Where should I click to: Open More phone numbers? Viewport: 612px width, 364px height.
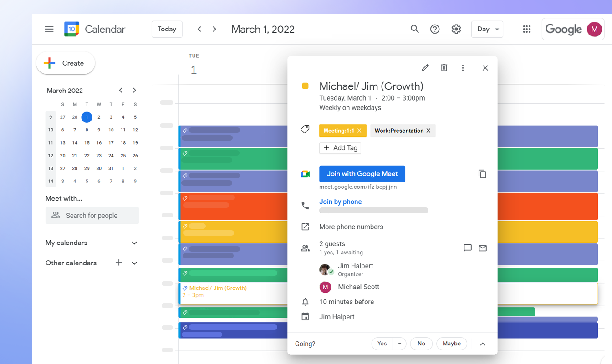pyautogui.click(x=351, y=227)
